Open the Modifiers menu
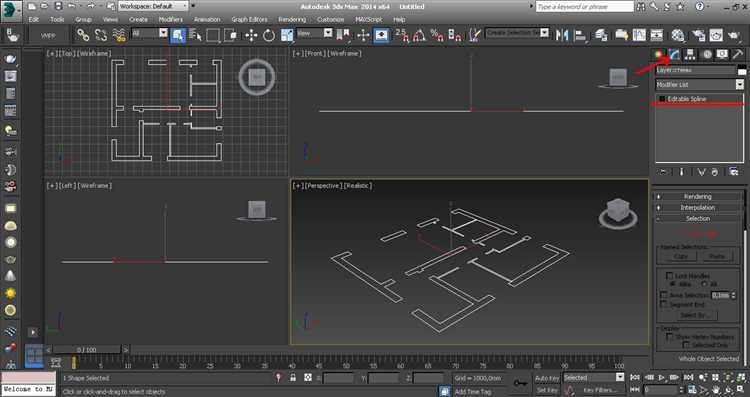The height and width of the screenshot is (397, 750). pyautogui.click(x=170, y=20)
